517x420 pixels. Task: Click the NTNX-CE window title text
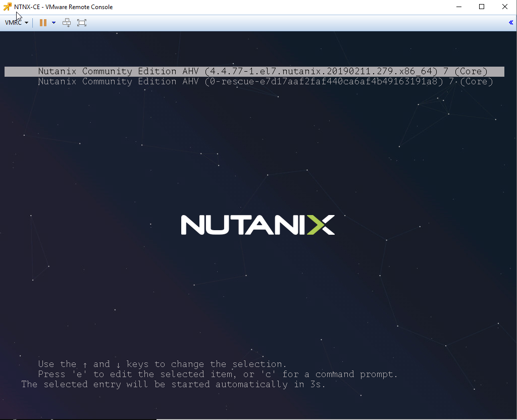tap(63, 7)
